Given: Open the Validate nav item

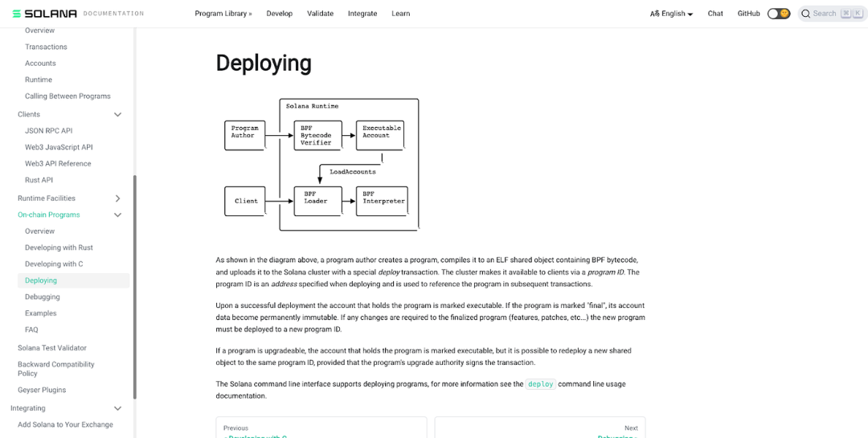Looking at the screenshot, I should pyautogui.click(x=321, y=14).
